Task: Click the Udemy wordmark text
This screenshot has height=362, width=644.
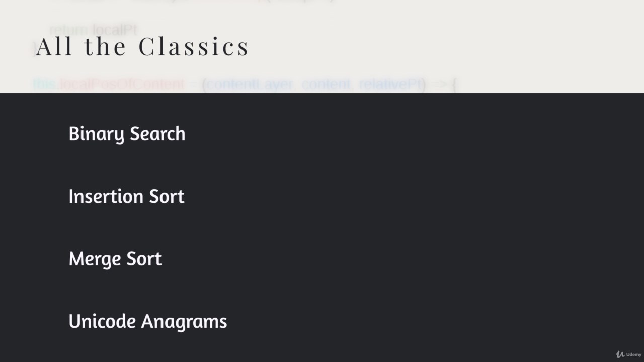Action: (x=634, y=355)
